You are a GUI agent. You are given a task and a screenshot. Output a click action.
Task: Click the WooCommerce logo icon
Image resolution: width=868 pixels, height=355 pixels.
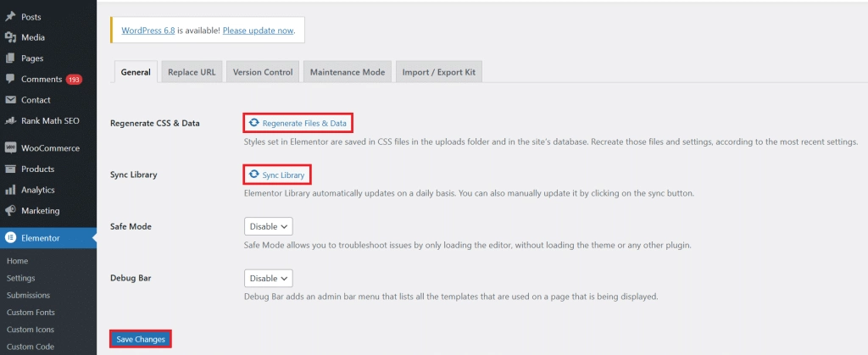point(10,148)
